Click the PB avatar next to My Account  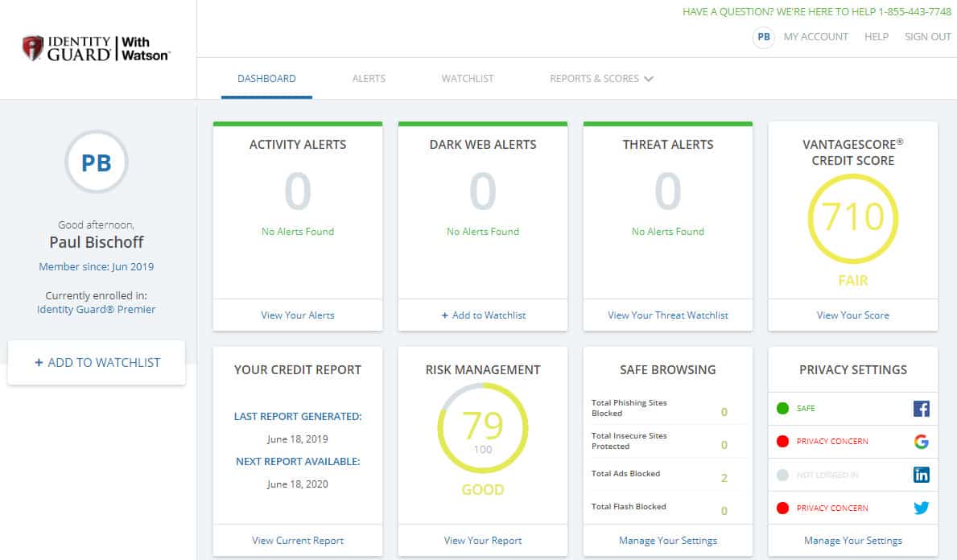pyautogui.click(x=764, y=37)
